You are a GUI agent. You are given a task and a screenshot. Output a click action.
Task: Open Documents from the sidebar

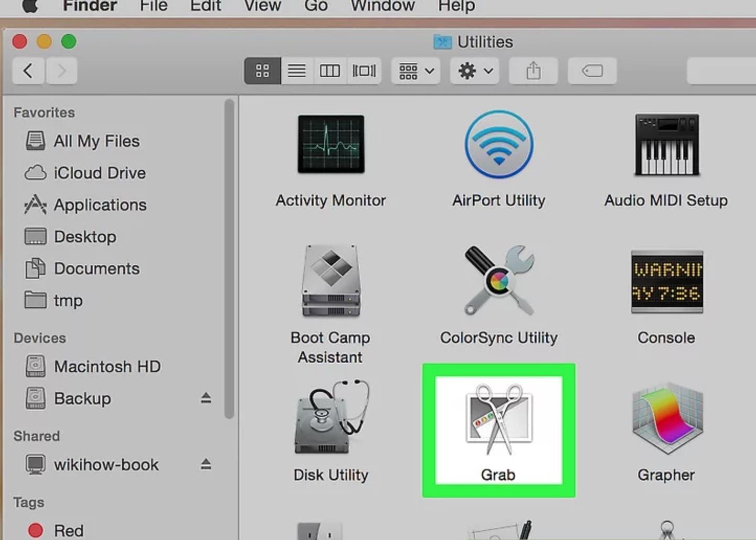(x=83, y=268)
